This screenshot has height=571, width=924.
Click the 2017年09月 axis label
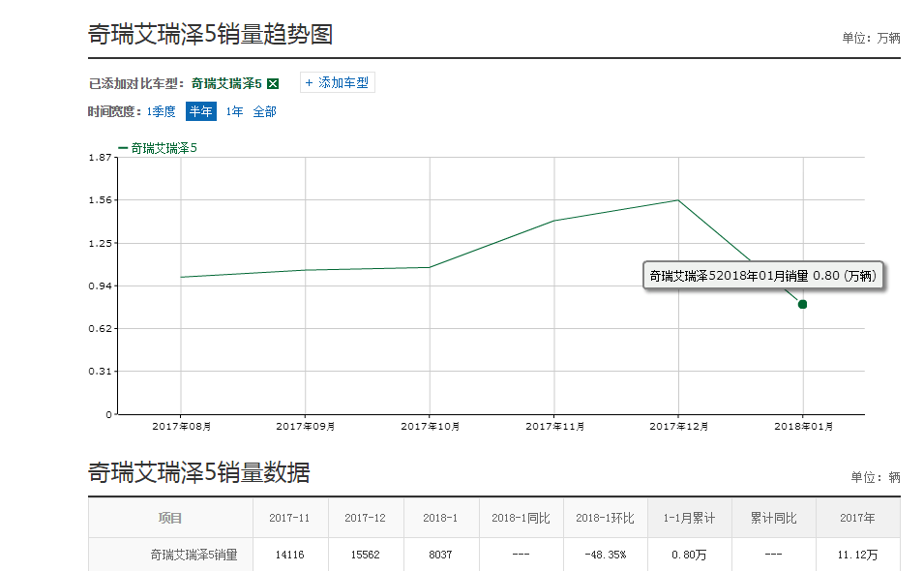pyautogui.click(x=305, y=426)
